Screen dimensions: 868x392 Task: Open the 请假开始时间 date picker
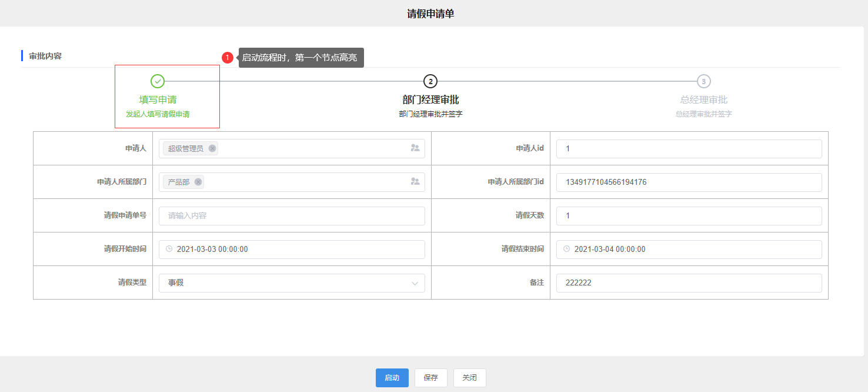click(x=294, y=250)
